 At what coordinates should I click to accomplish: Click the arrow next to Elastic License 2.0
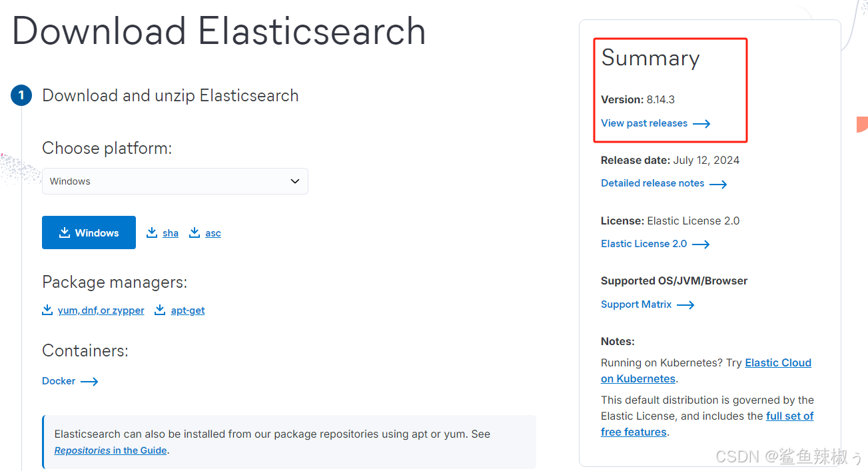tap(701, 244)
